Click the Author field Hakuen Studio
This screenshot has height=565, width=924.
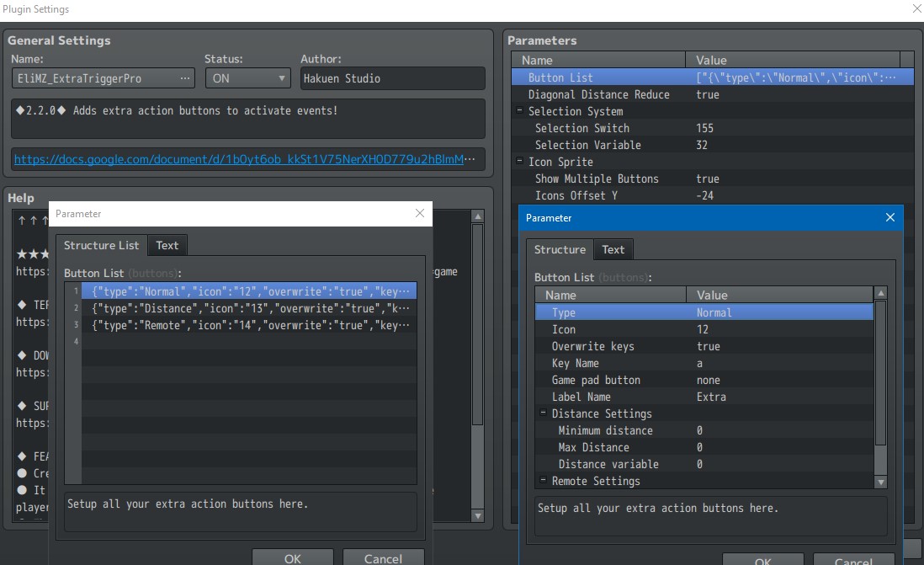tap(392, 78)
